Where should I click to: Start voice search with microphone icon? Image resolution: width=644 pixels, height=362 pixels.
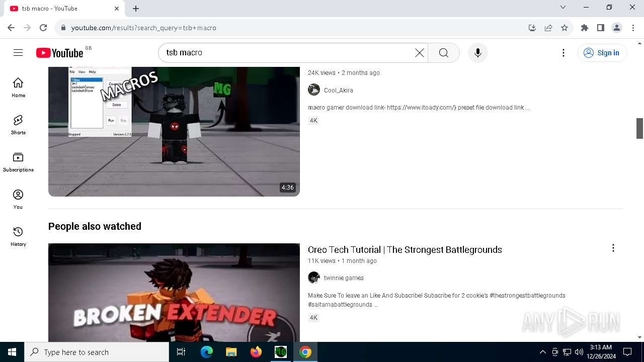[477, 53]
